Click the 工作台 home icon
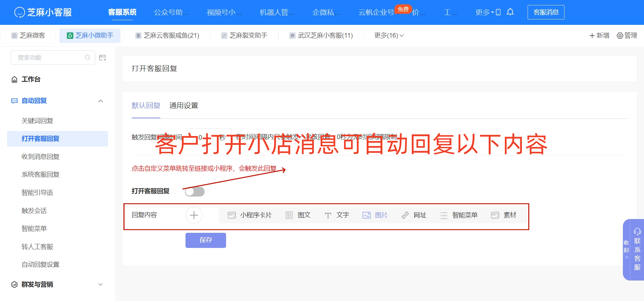This screenshot has width=644, height=301. tap(14, 79)
